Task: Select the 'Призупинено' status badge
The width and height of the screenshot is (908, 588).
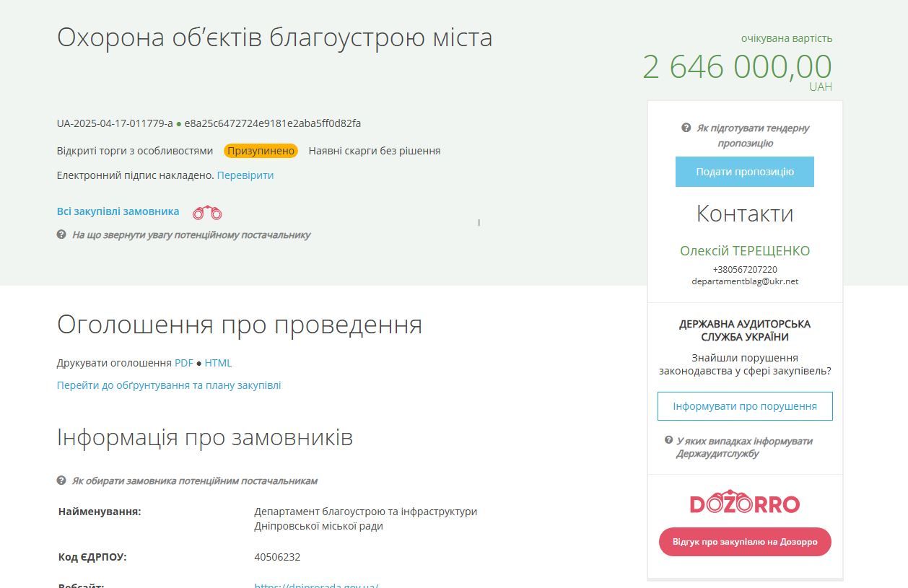Action: click(261, 150)
